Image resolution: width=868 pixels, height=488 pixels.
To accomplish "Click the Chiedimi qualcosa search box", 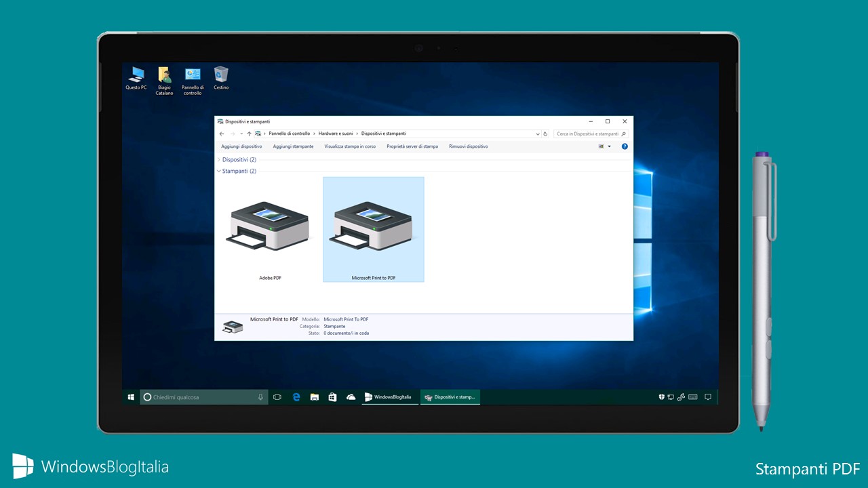I will (203, 397).
